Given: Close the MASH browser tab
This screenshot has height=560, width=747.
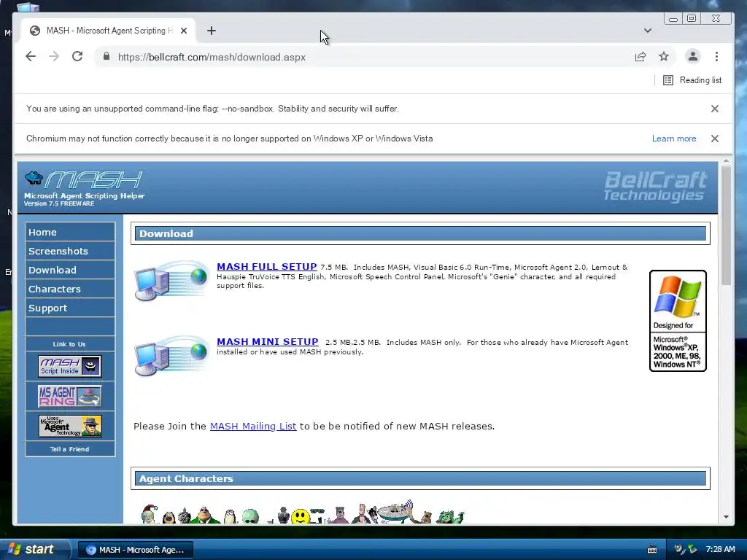Looking at the screenshot, I should [184, 31].
